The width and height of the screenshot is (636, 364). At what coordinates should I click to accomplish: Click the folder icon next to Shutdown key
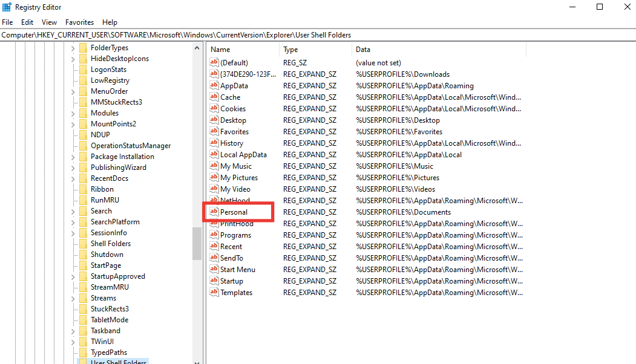click(83, 255)
